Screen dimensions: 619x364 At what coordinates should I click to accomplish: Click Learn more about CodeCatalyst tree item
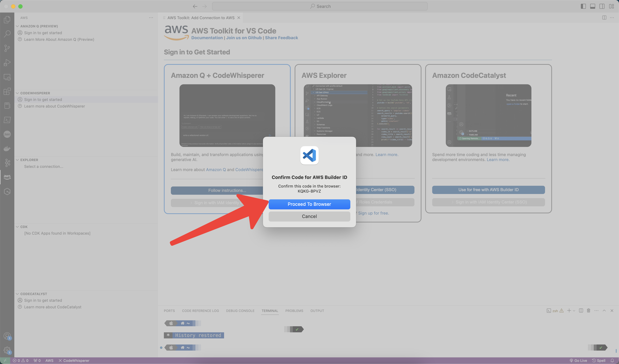tap(52, 307)
